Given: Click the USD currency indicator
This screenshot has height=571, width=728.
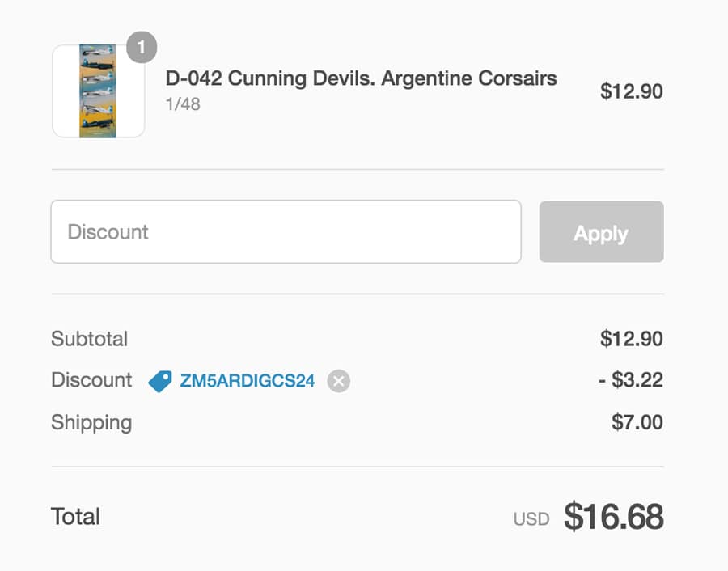Looking at the screenshot, I should (x=531, y=519).
